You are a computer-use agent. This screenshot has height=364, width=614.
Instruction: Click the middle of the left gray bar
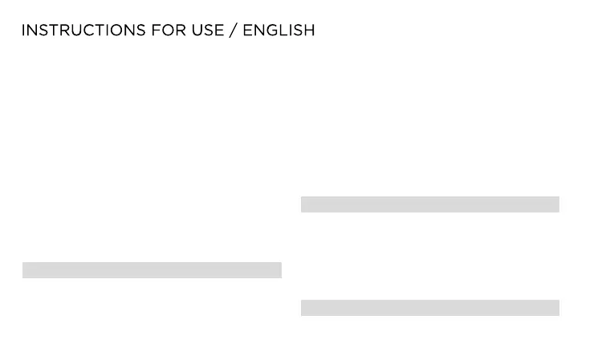click(x=152, y=270)
